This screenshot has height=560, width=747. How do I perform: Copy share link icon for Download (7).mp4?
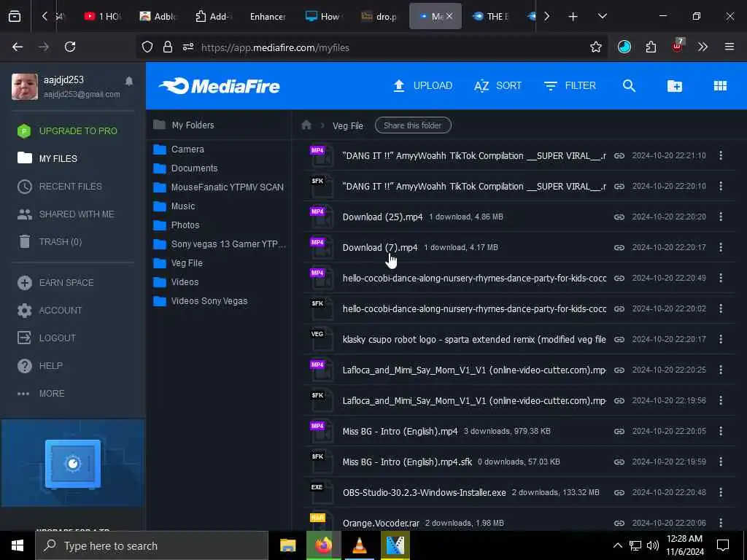point(619,247)
